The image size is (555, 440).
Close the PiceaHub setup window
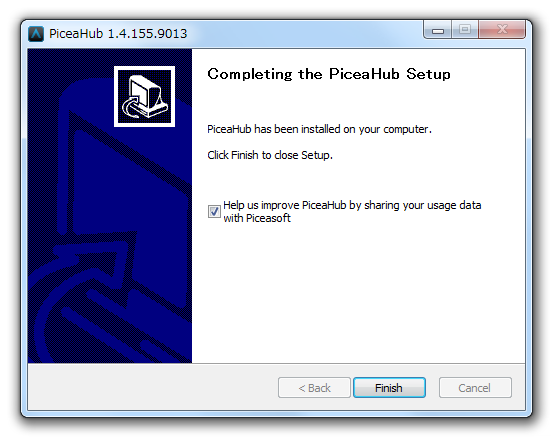502,30
